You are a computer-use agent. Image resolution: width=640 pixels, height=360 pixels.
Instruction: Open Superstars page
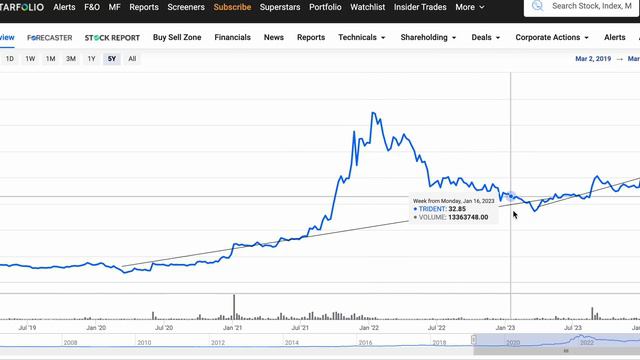click(280, 7)
